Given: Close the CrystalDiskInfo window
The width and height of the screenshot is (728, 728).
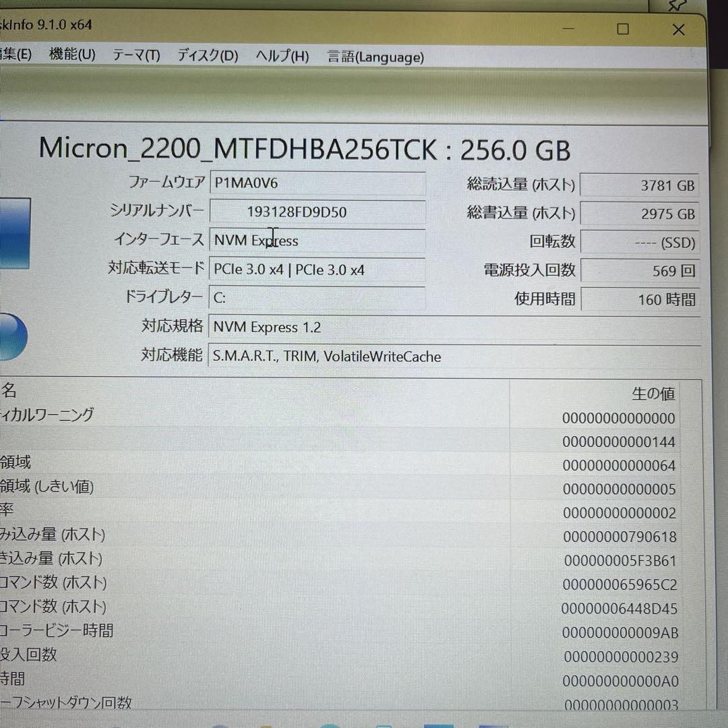Looking at the screenshot, I should 678,30.
